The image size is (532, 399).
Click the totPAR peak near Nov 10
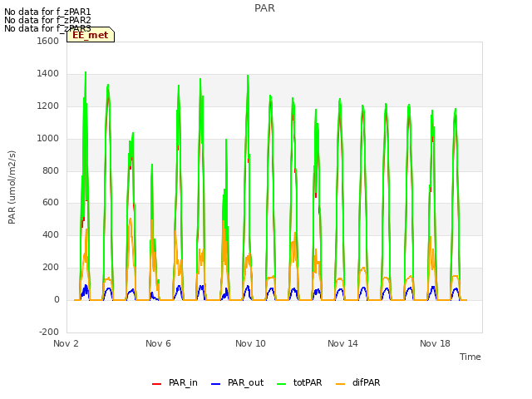pyautogui.click(x=248, y=76)
